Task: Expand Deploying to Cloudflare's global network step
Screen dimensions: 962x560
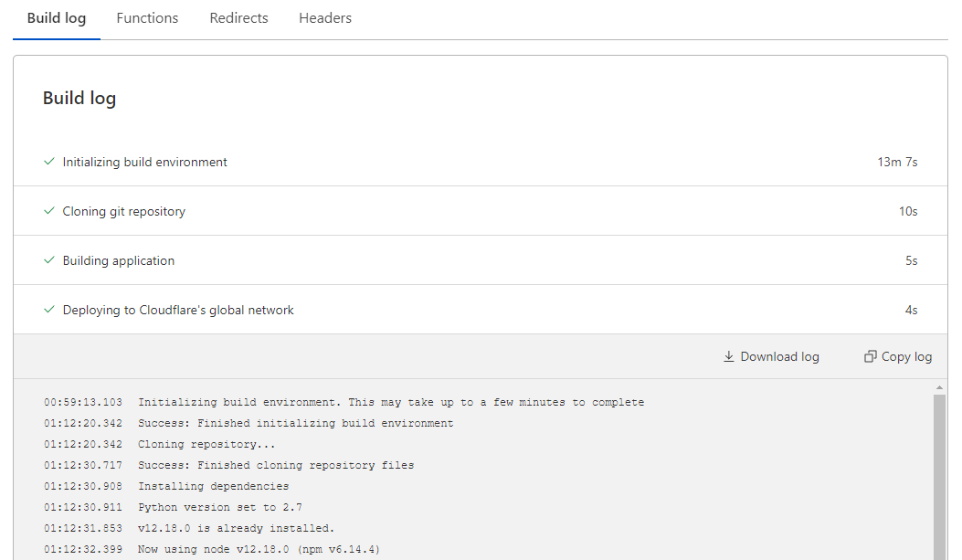Action: pos(178,310)
